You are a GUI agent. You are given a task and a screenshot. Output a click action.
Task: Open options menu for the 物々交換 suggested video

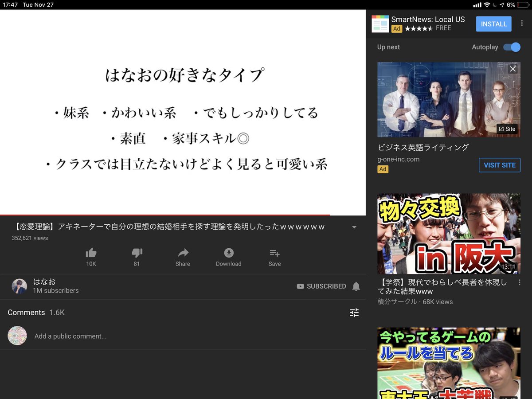click(x=519, y=282)
